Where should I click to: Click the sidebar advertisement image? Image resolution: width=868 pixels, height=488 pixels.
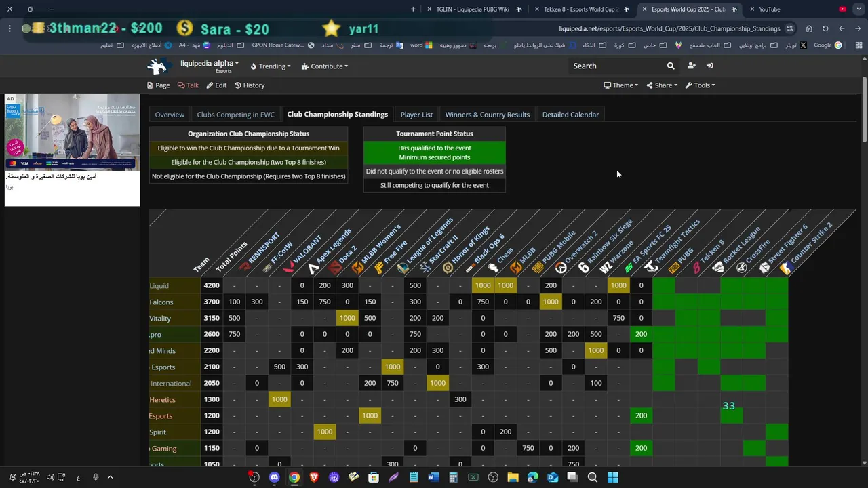tap(72, 131)
